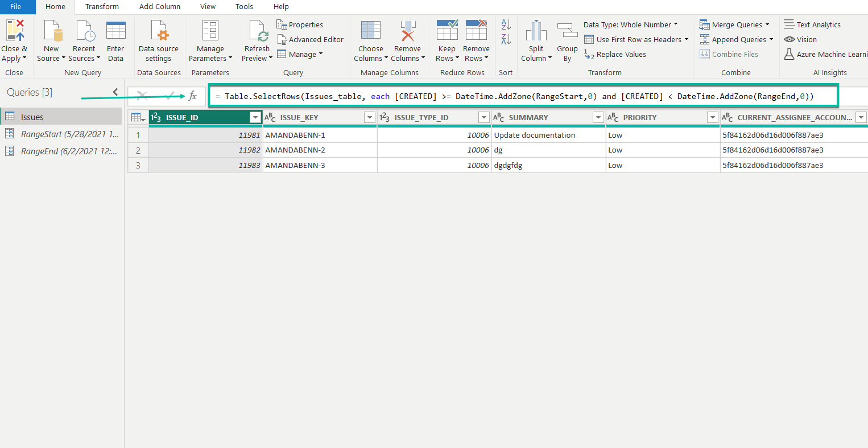Open the PRIORITY column filter dropdown

coord(712,117)
